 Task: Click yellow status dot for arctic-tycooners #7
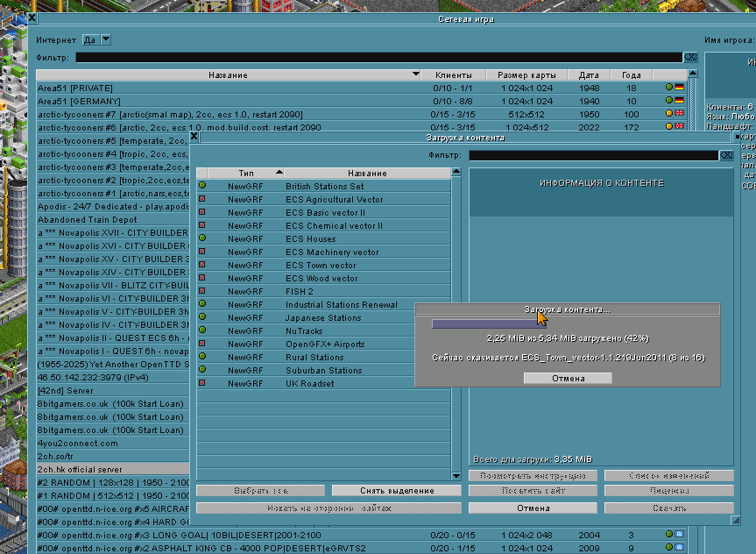click(x=669, y=114)
